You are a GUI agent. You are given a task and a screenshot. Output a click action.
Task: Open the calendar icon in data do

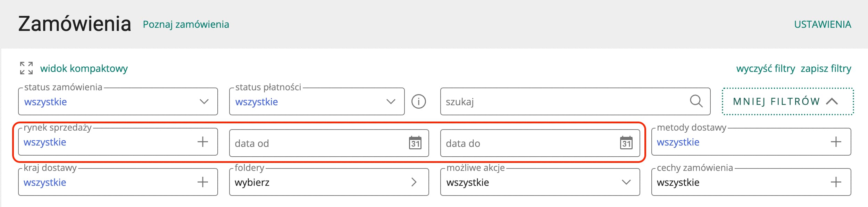coord(626,143)
